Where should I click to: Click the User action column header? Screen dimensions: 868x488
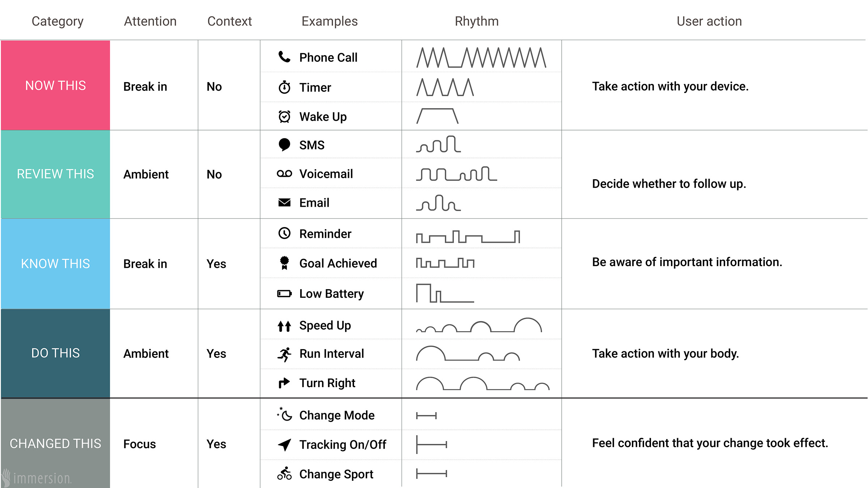click(x=709, y=21)
